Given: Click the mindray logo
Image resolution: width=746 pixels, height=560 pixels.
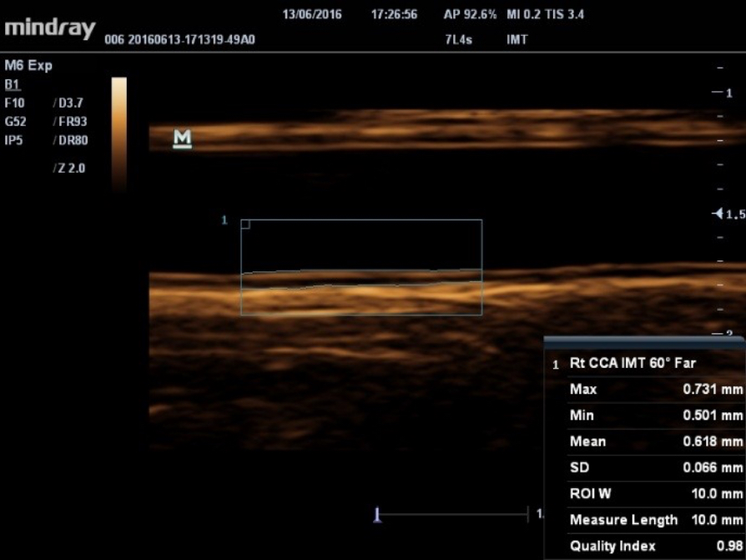Looking at the screenshot, I should click(x=49, y=28).
